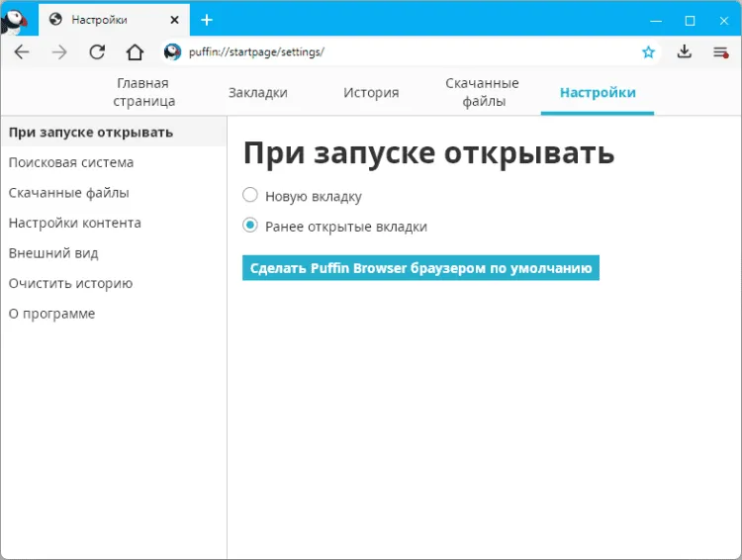
Task: Select Ранее открытые вкладки radio option
Action: 250,225
